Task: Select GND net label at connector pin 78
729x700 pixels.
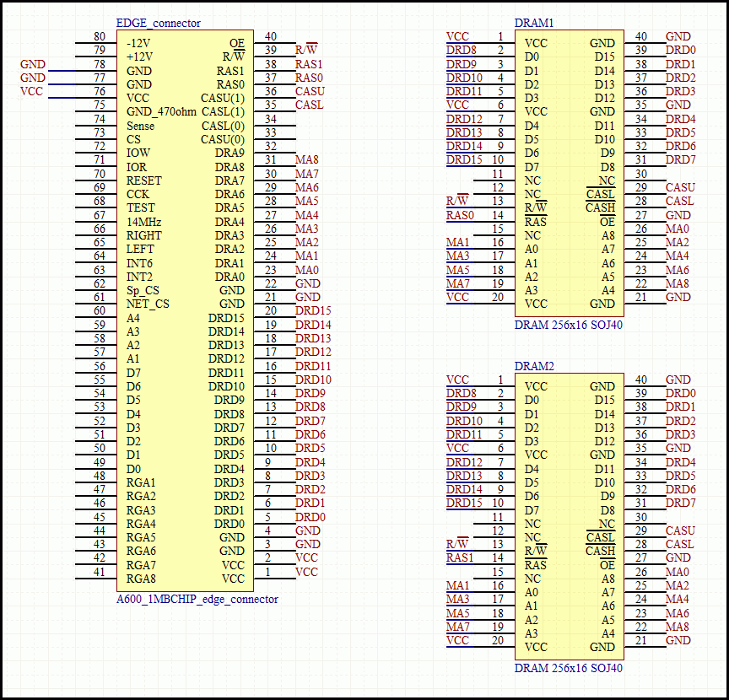Action: tap(33, 64)
